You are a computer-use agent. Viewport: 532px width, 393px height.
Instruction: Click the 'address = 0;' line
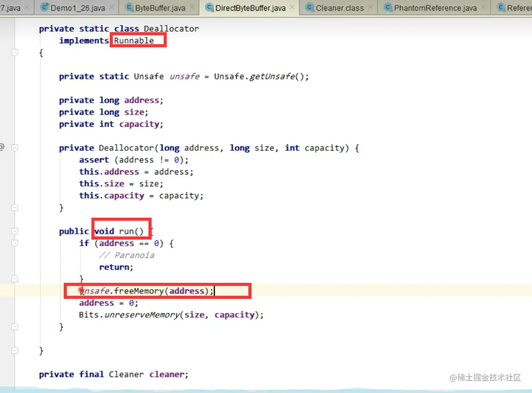[108, 303]
